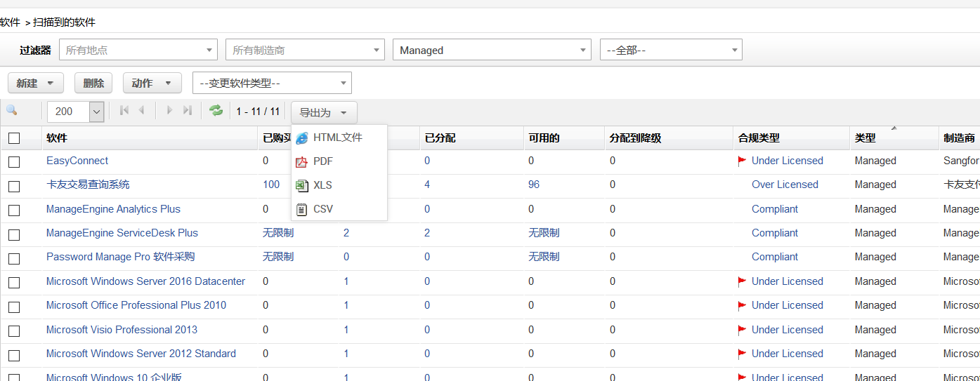Select checkbox for ManageEngine ServiceDesk Plus

click(x=14, y=234)
